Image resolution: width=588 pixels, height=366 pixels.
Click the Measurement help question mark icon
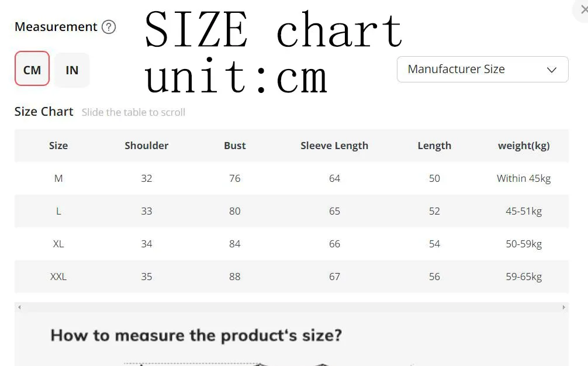pos(109,27)
